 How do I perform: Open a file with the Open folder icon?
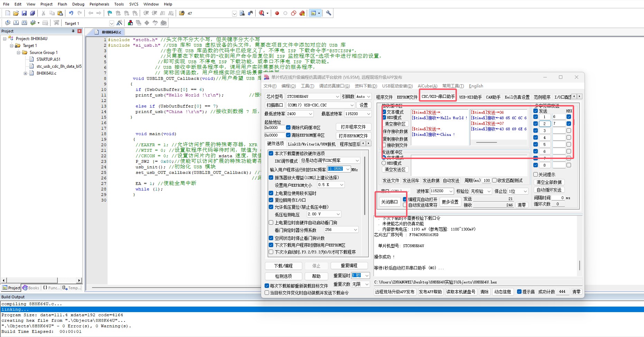tap(16, 13)
